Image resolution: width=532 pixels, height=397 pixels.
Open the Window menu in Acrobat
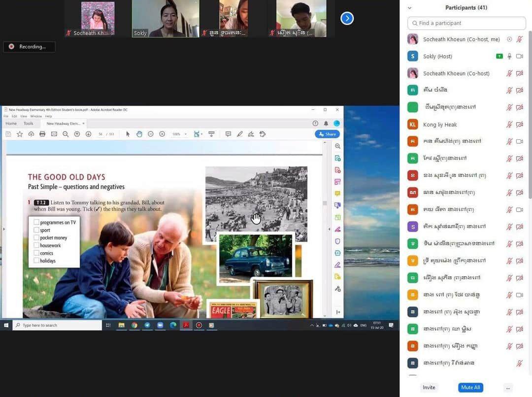[x=36, y=116]
